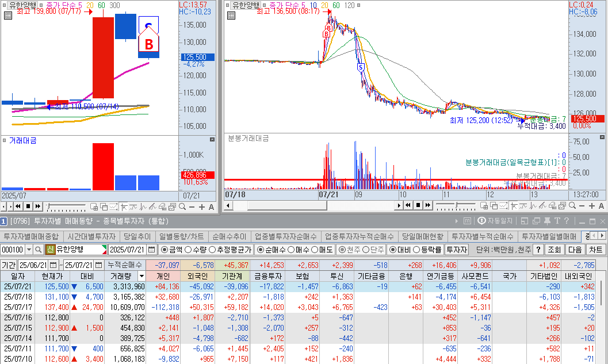
Task: Select the 순매수 radio button
Action: point(261,250)
